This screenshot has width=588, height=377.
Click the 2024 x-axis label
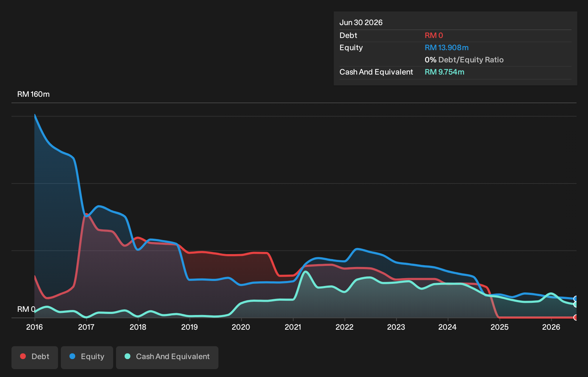point(448,327)
